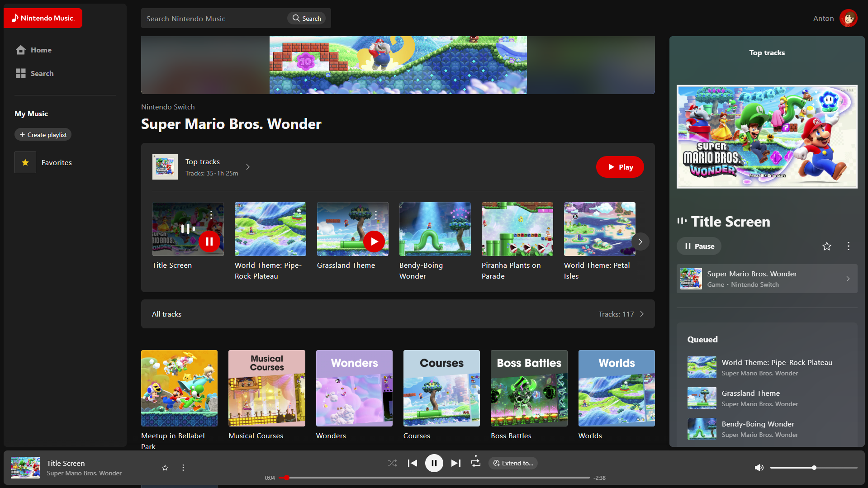The height and width of the screenshot is (488, 868).
Task: Open the Top tracks cover thumbnail
Action: coord(165,167)
